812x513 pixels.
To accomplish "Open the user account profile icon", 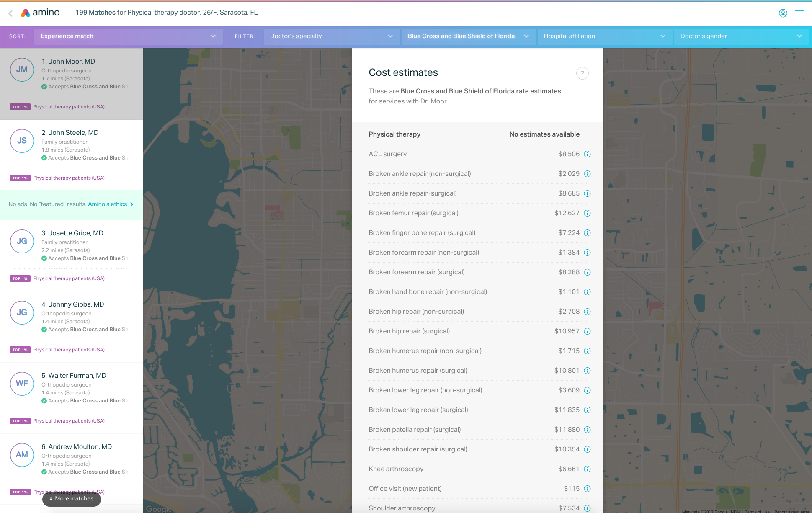I will point(783,13).
